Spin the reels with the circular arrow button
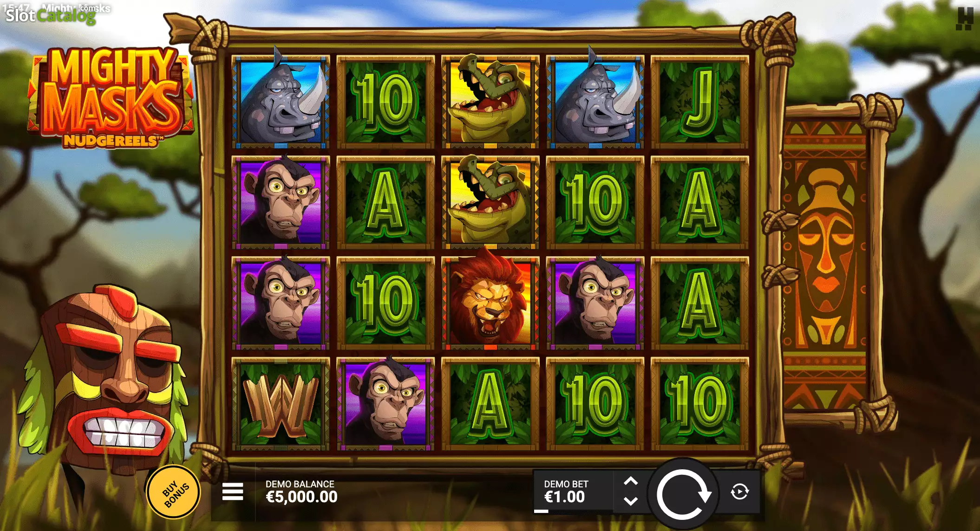The width and height of the screenshot is (980, 531). [683, 494]
